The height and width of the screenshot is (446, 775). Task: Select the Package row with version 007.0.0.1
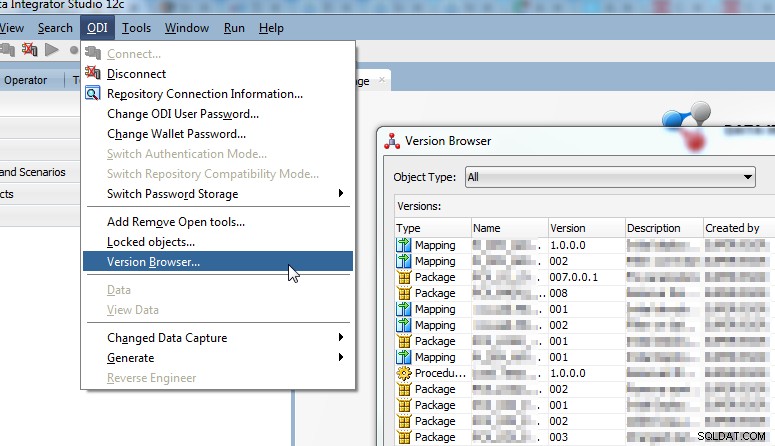pyautogui.click(x=585, y=277)
